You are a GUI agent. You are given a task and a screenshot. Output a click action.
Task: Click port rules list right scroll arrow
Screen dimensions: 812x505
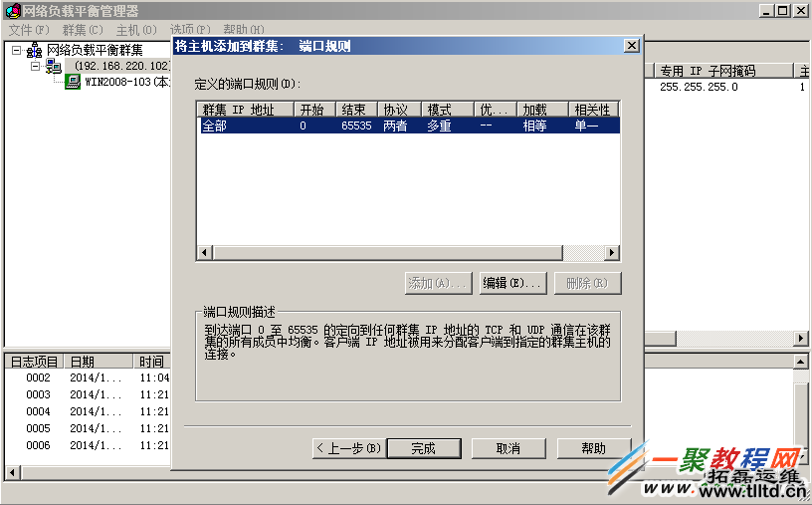point(612,253)
